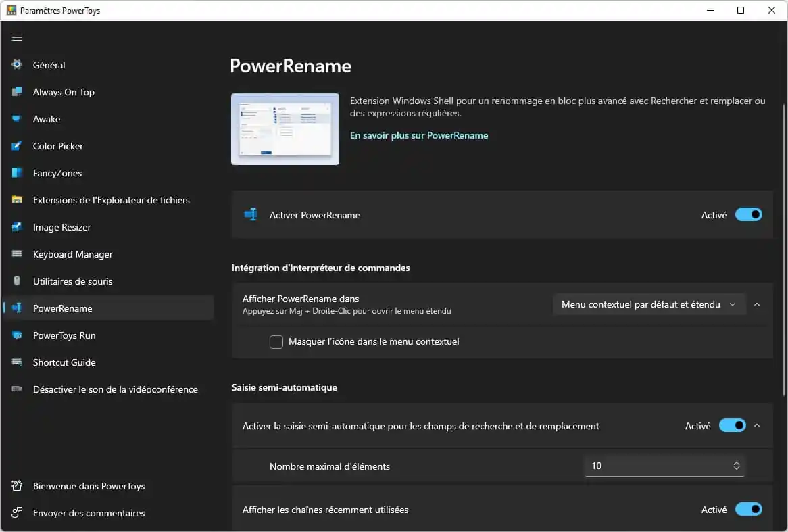Click the vertical scrollbar on the right
Image resolution: width=788 pixels, height=532 pixels.
pyautogui.click(x=784, y=250)
